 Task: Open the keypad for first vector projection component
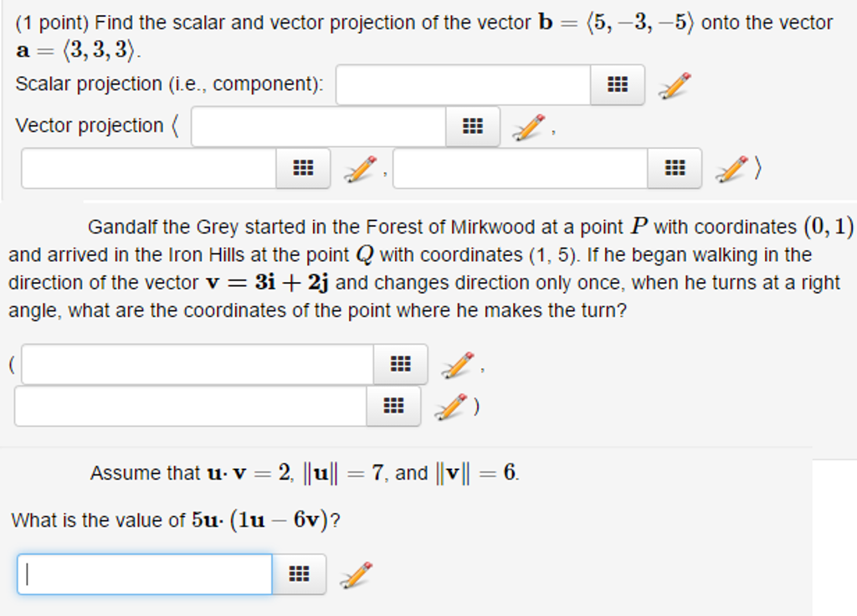point(474,126)
